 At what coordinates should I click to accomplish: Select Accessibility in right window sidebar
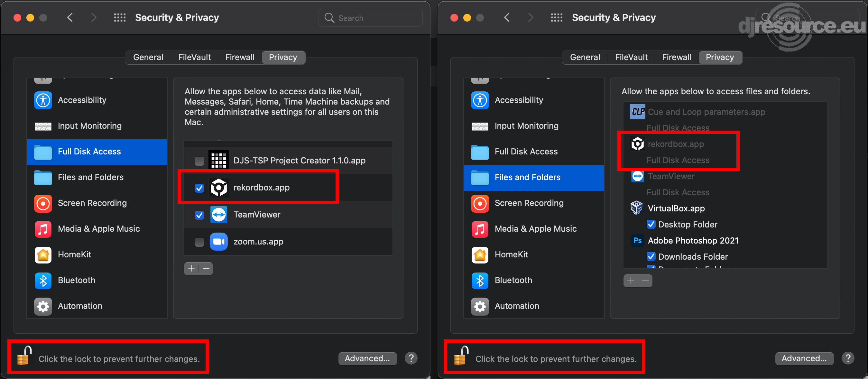[x=534, y=100]
